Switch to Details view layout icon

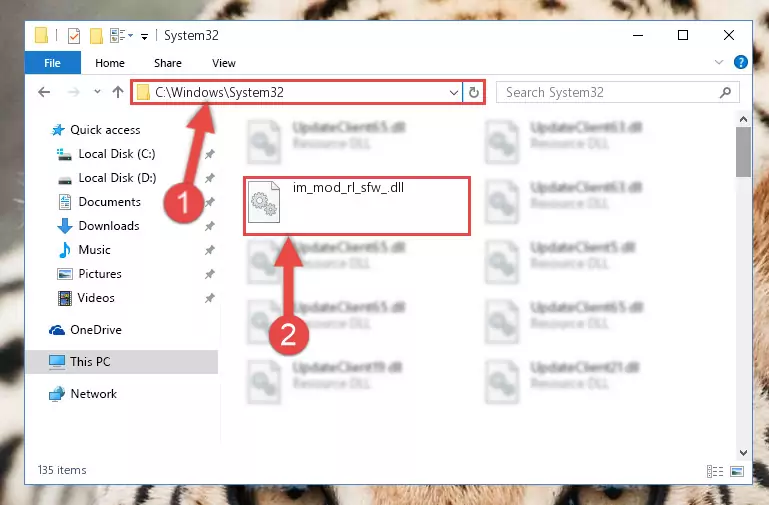coord(715,471)
